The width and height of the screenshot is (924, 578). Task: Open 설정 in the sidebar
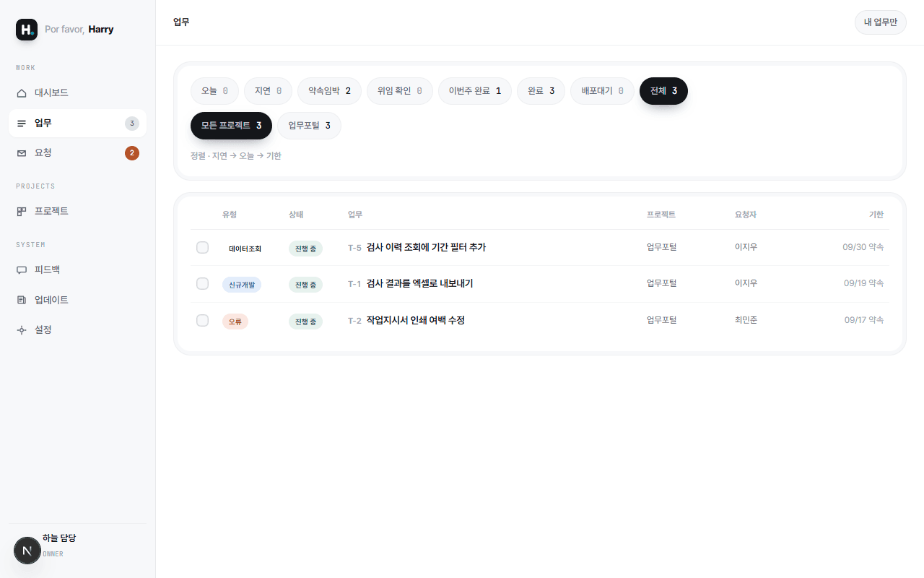[x=77, y=329]
